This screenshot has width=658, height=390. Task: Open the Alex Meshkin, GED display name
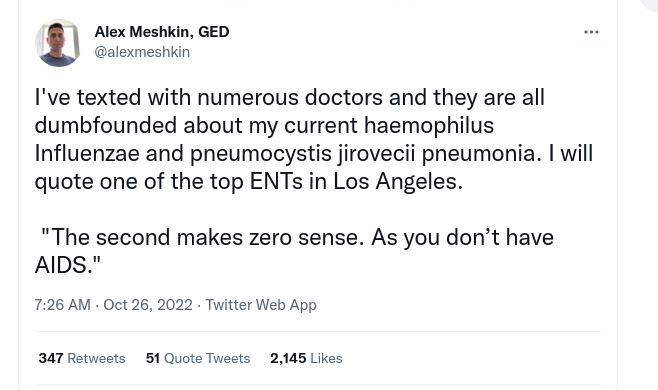[162, 31]
